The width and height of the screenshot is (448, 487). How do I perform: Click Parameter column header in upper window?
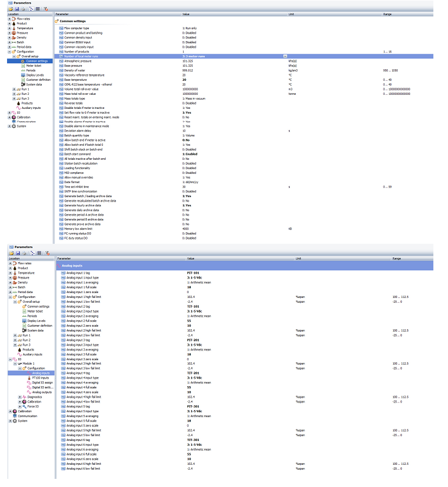(118, 14)
